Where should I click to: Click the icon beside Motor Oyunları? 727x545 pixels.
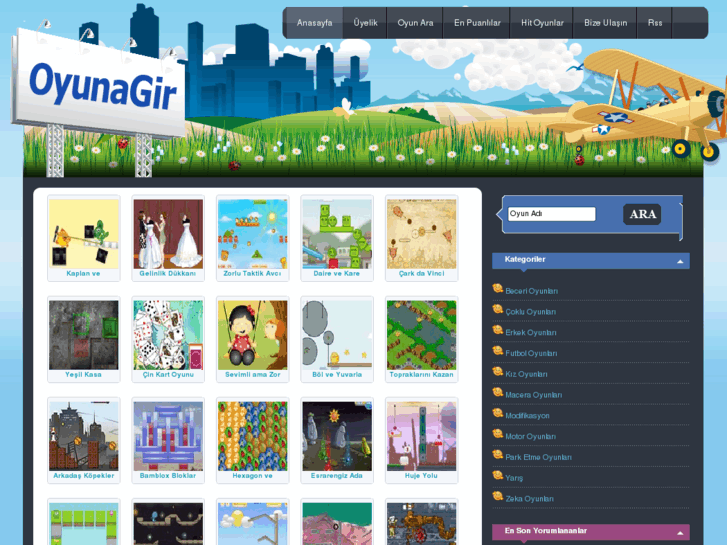[x=497, y=434]
